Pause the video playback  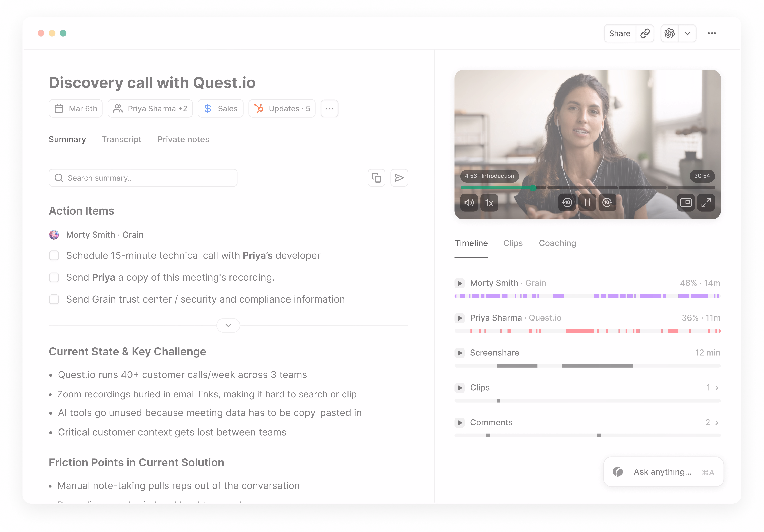tap(587, 202)
